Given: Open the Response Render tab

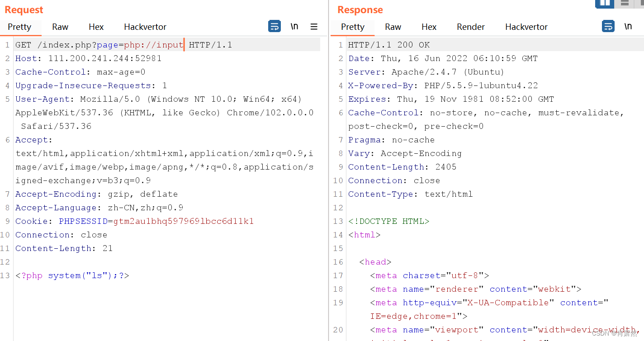Looking at the screenshot, I should [x=471, y=27].
